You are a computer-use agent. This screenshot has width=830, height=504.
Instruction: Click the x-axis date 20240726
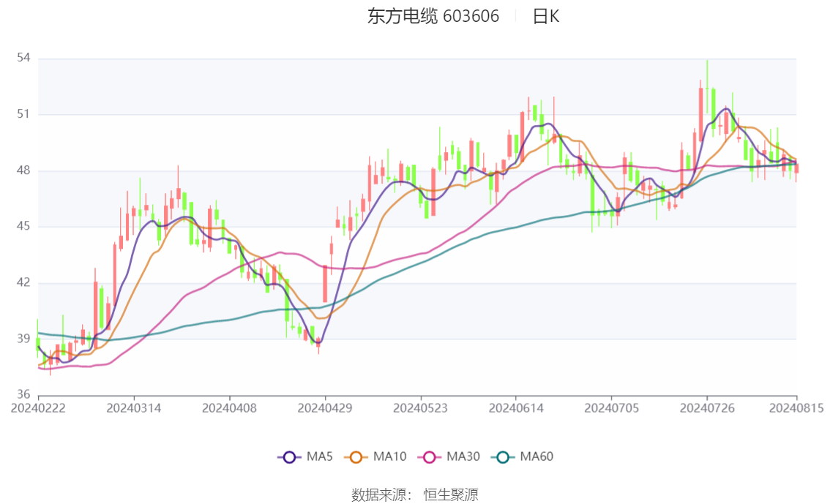tap(707, 408)
